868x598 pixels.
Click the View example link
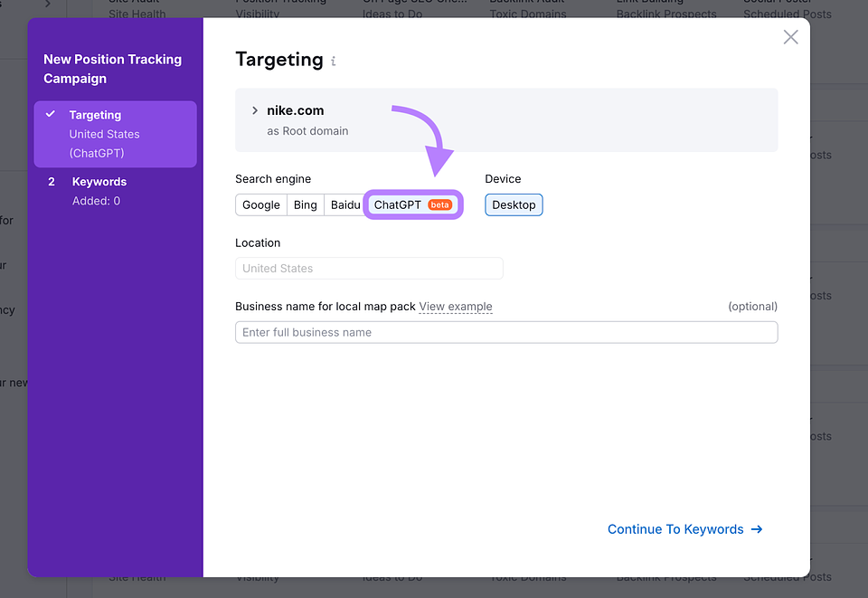456,307
